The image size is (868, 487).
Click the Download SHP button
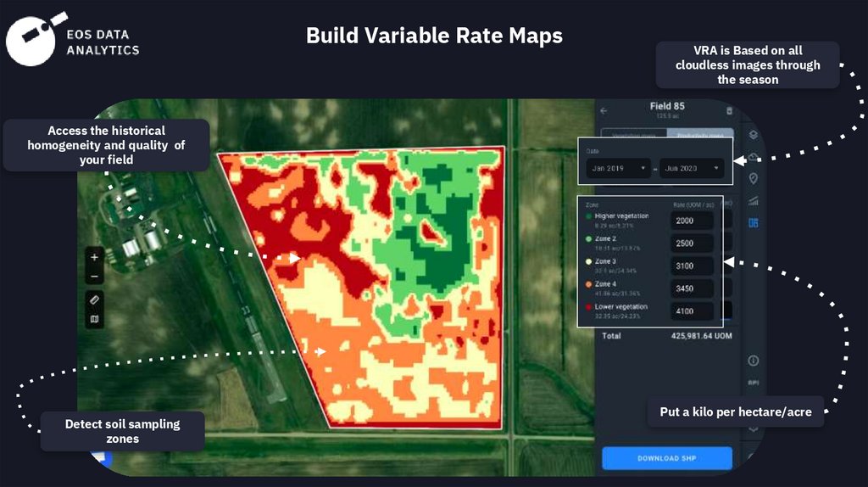[x=667, y=458]
